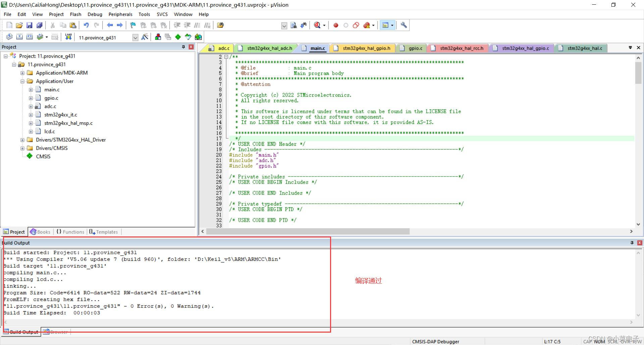Insert a breakpoint with the red dot icon
644x345 pixels.
pos(335,25)
